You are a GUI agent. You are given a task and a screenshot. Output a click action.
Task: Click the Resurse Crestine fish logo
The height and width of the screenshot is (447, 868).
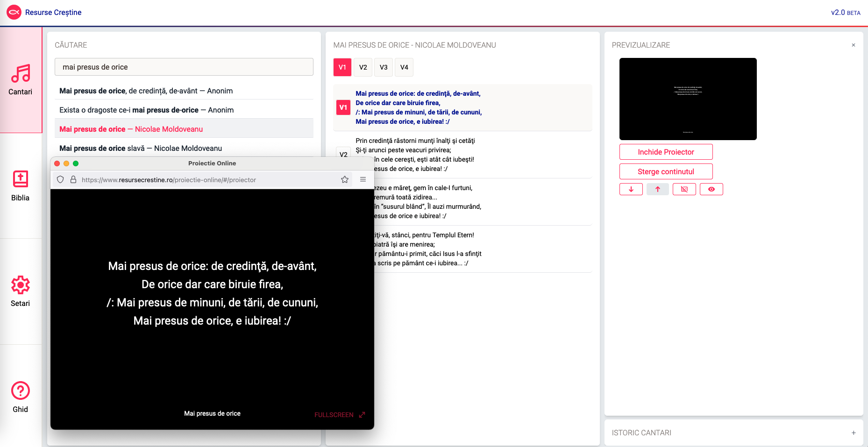click(x=14, y=12)
